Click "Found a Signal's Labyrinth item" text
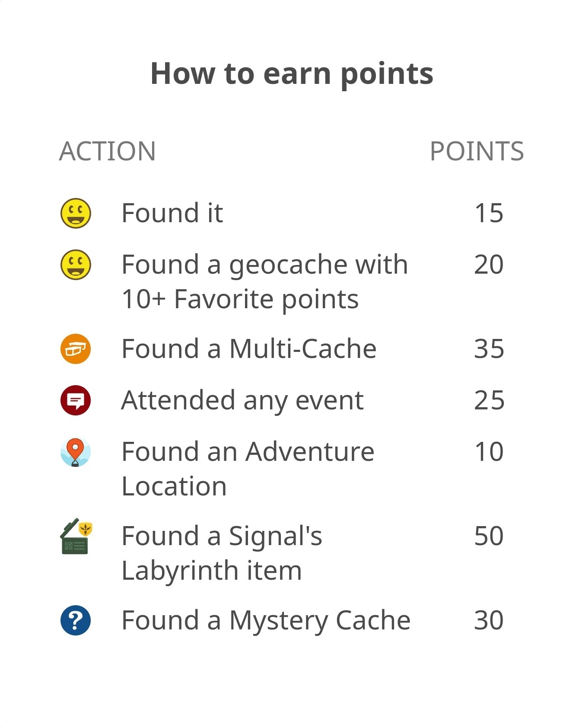The width and height of the screenshot is (579, 728). click(222, 553)
